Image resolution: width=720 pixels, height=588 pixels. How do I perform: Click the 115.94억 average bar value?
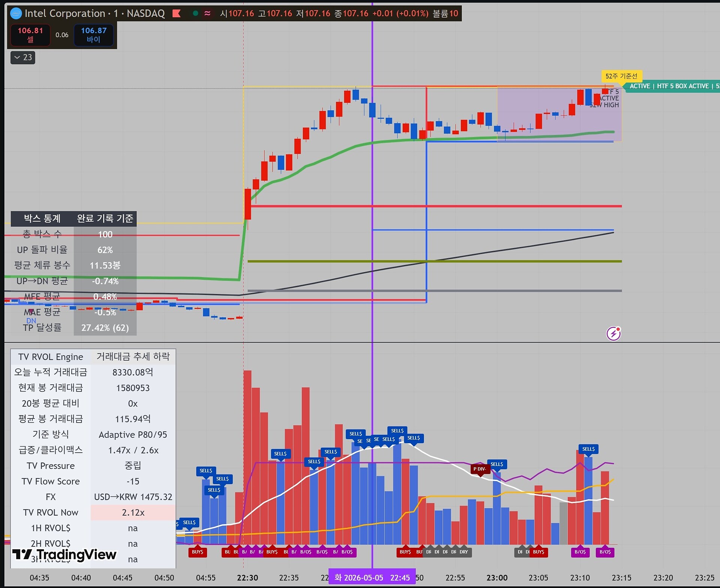click(133, 419)
